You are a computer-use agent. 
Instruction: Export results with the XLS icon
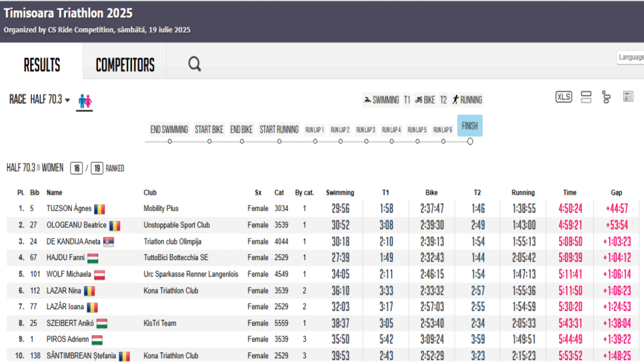click(563, 97)
